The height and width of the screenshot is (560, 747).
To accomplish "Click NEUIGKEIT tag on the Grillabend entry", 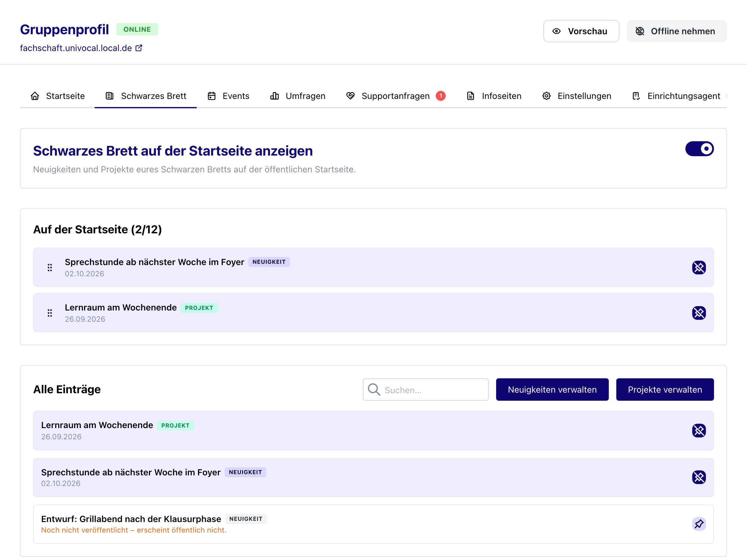I will pyautogui.click(x=246, y=519).
